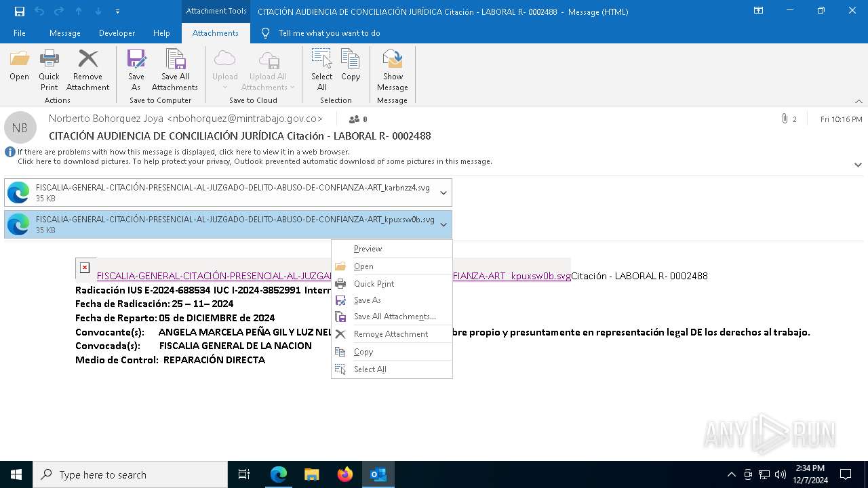Click Show Message in the ribbon
This screenshot has height=488, width=868.
[393, 70]
